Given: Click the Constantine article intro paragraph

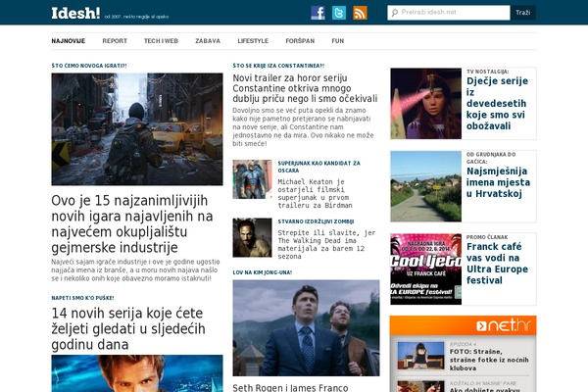Looking at the screenshot, I should tap(303, 126).
